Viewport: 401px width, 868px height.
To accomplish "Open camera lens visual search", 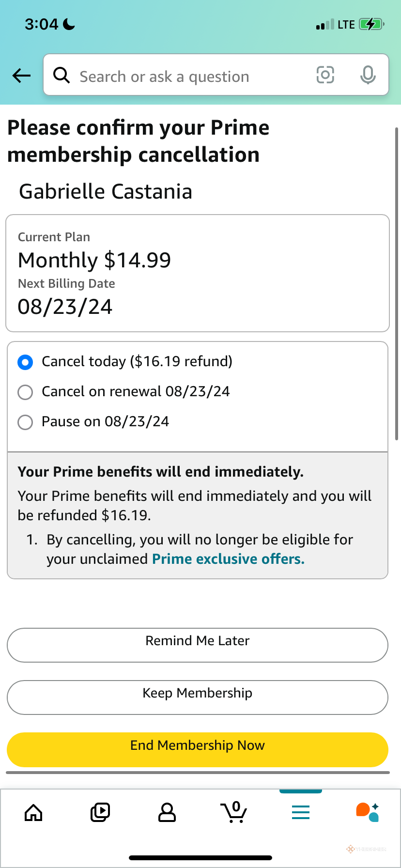I will coord(325,75).
